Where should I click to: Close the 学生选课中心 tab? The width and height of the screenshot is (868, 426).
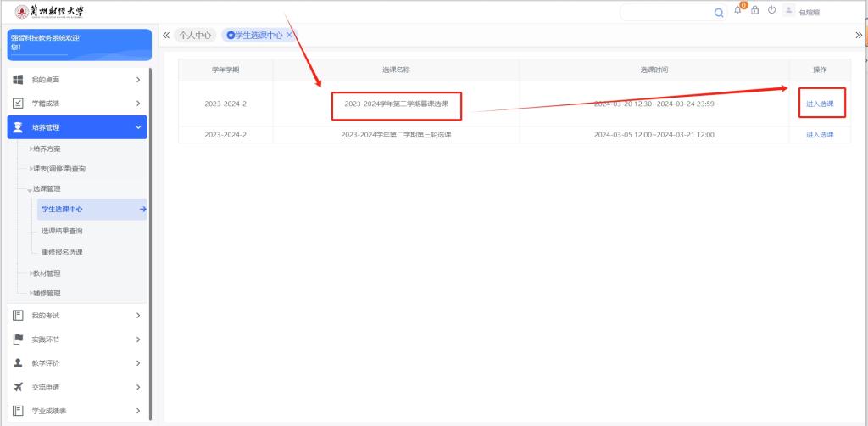[x=289, y=35]
